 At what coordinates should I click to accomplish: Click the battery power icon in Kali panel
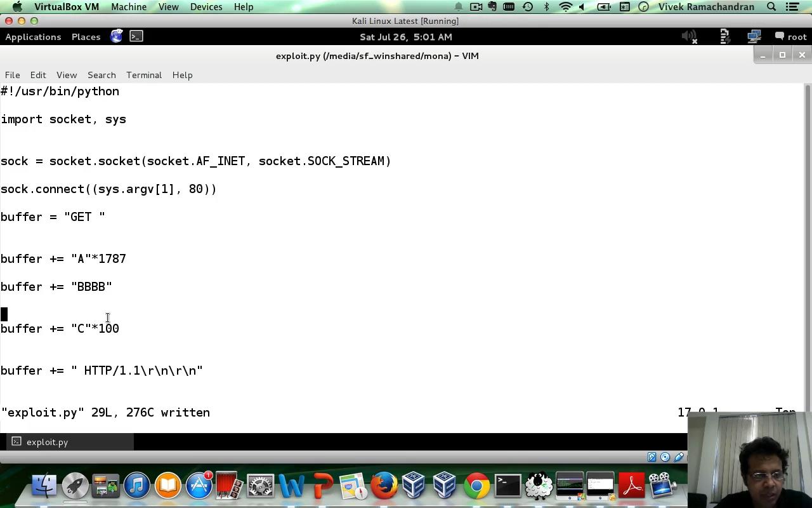point(724,37)
